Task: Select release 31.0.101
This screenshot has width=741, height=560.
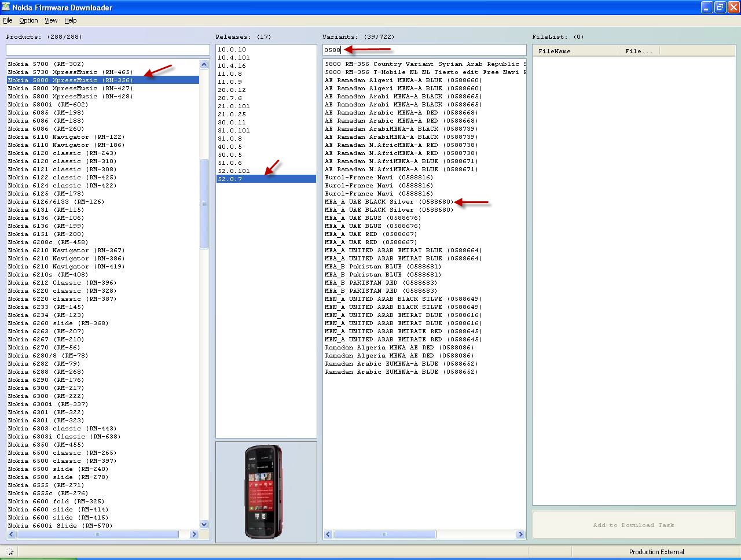Action: pos(266,131)
